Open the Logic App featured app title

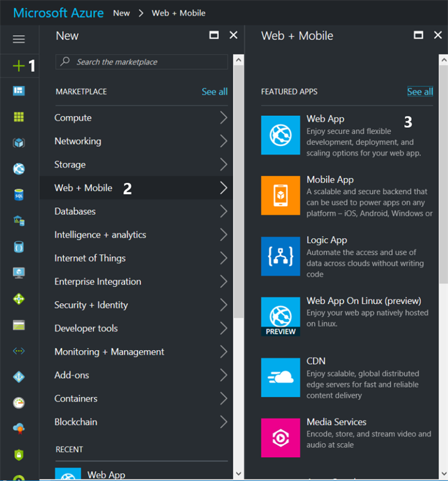[327, 240]
